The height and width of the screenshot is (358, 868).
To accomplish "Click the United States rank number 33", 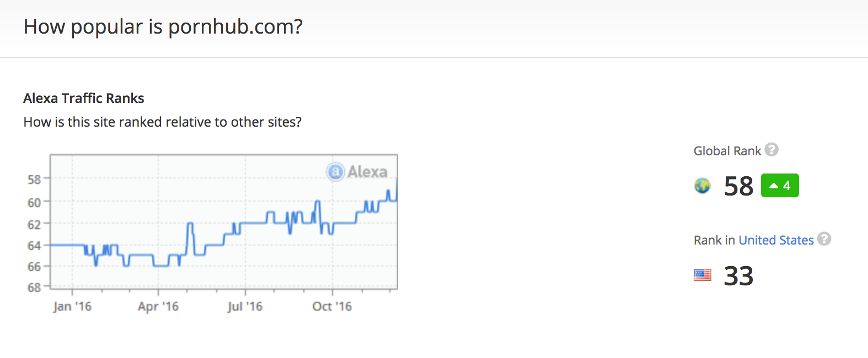I will pyautogui.click(x=738, y=275).
